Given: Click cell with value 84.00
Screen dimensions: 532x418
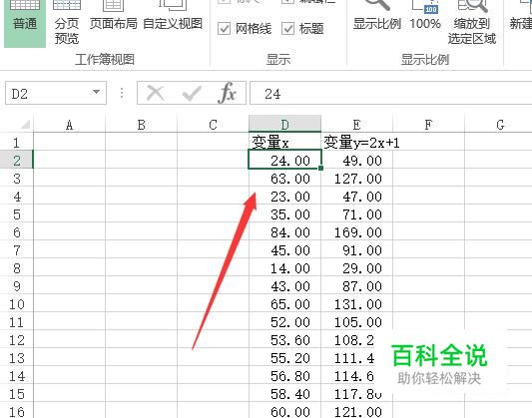Looking at the screenshot, I should point(285,231).
